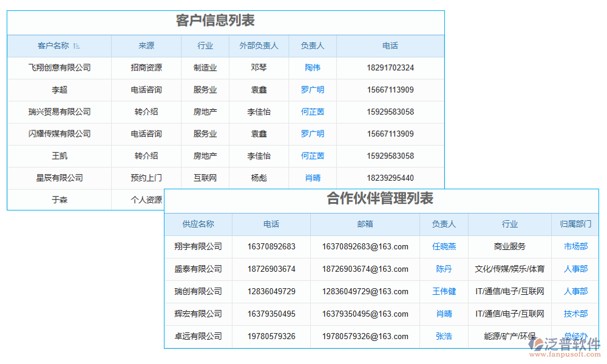Open 陶伟 responsible person link
The height and width of the screenshot is (364, 607).
coord(312,68)
